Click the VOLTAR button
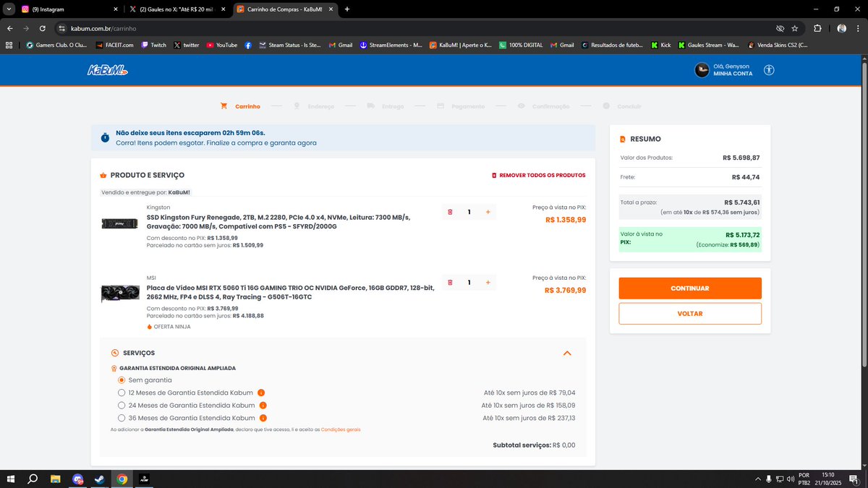Screen dimensions: 868x488 tap(690, 314)
